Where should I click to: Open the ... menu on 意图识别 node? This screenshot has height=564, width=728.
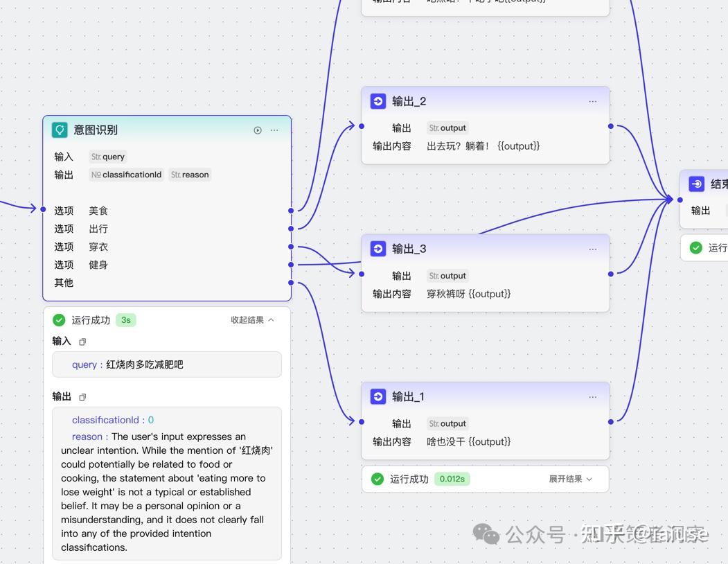point(274,130)
